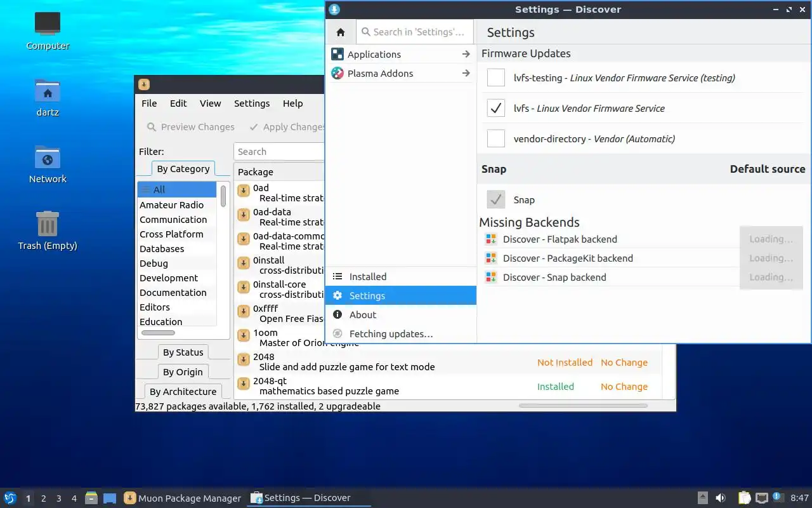The width and height of the screenshot is (812, 508).
Task: Click the Muon window title bar icon
Action: tap(144, 84)
